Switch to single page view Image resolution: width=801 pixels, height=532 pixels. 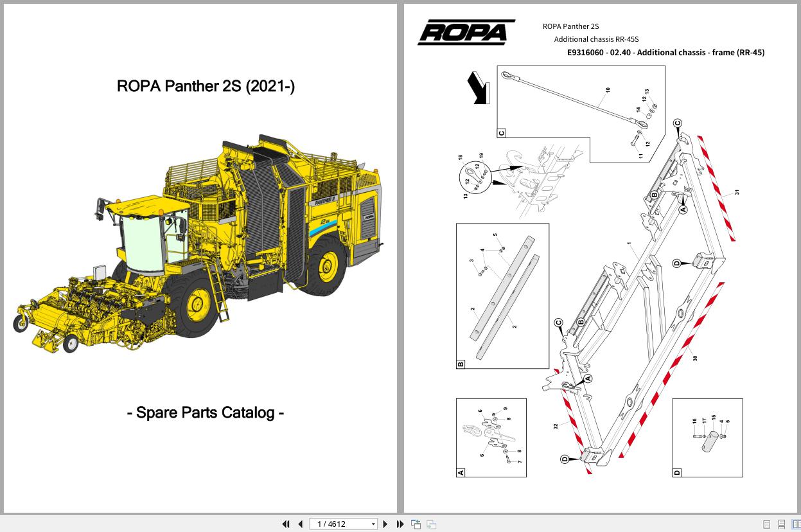tap(766, 524)
